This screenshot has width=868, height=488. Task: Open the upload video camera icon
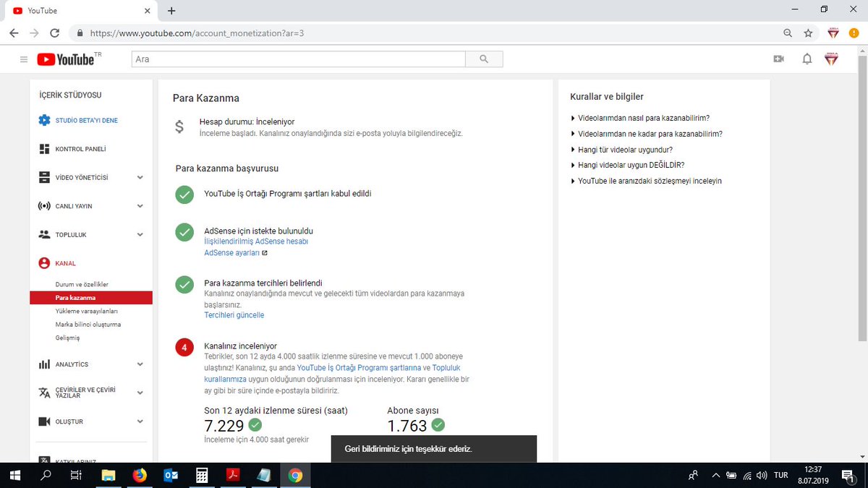[778, 59]
